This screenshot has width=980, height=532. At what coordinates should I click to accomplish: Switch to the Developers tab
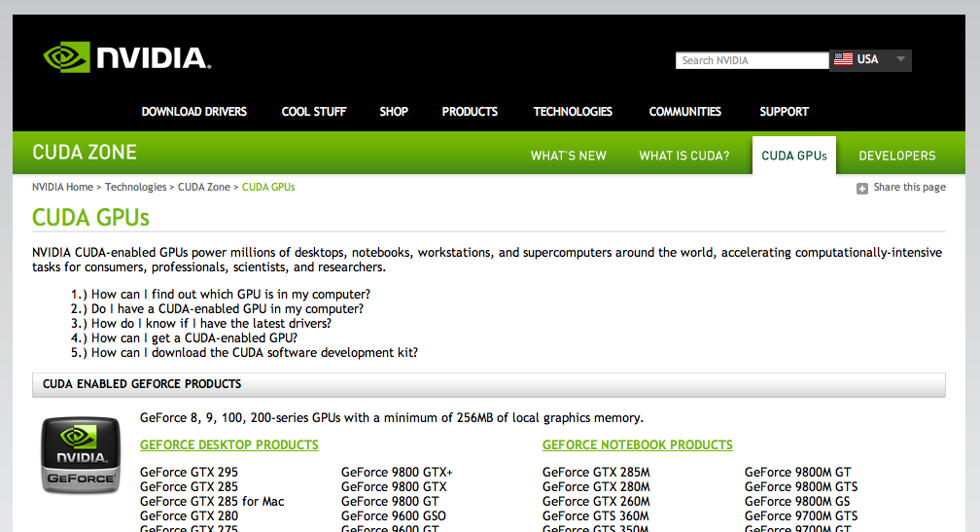click(x=896, y=156)
